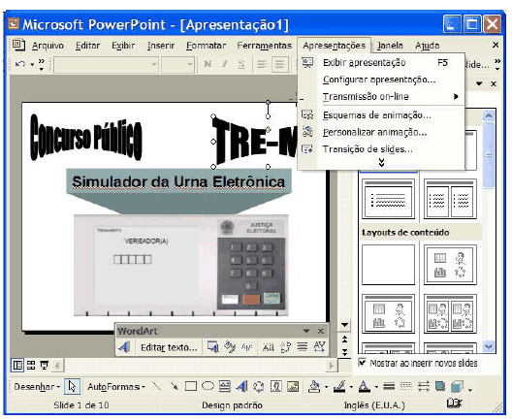Open shadow style settings
The width and height of the screenshot is (512, 420).
(x=440, y=387)
